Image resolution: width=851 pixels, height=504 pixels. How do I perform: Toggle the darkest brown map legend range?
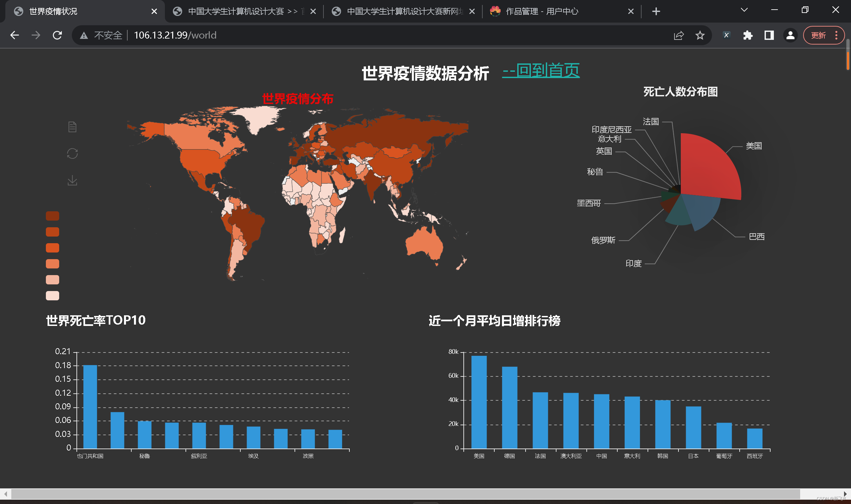[x=52, y=216]
